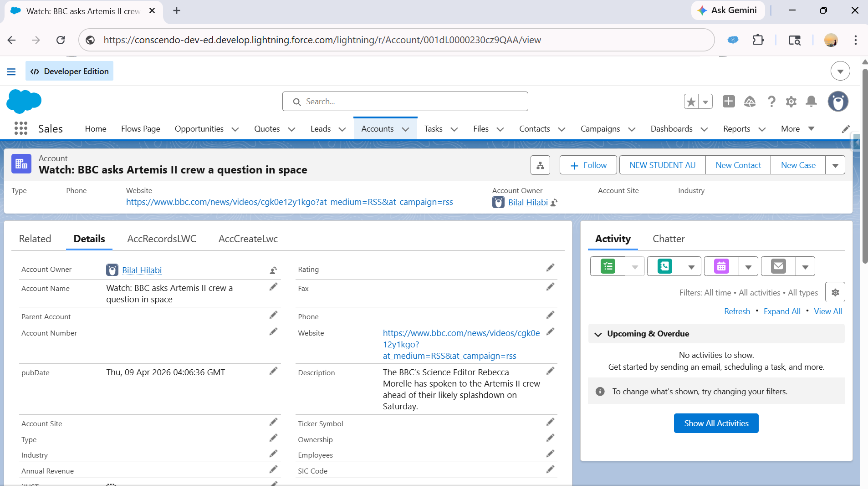The width and height of the screenshot is (868, 489).
Task: Switch to the Related tab
Action: pyautogui.click(x=35, y=239)
